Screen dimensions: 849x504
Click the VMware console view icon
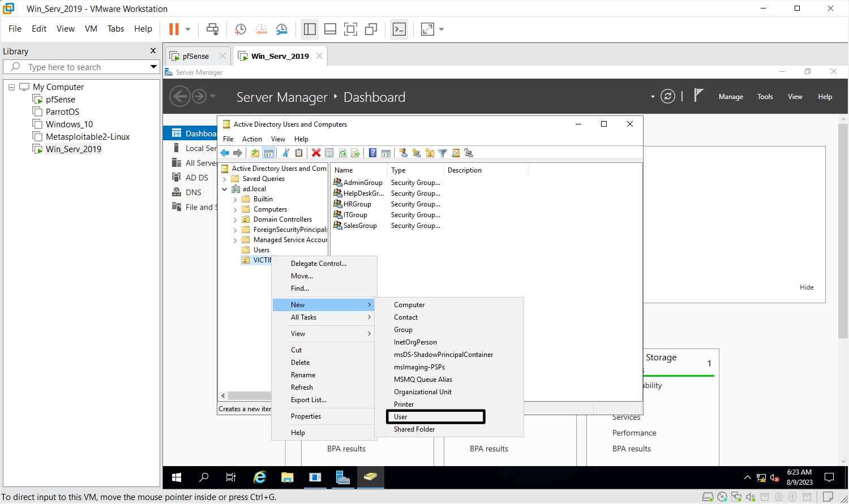[x=400, y=29]
